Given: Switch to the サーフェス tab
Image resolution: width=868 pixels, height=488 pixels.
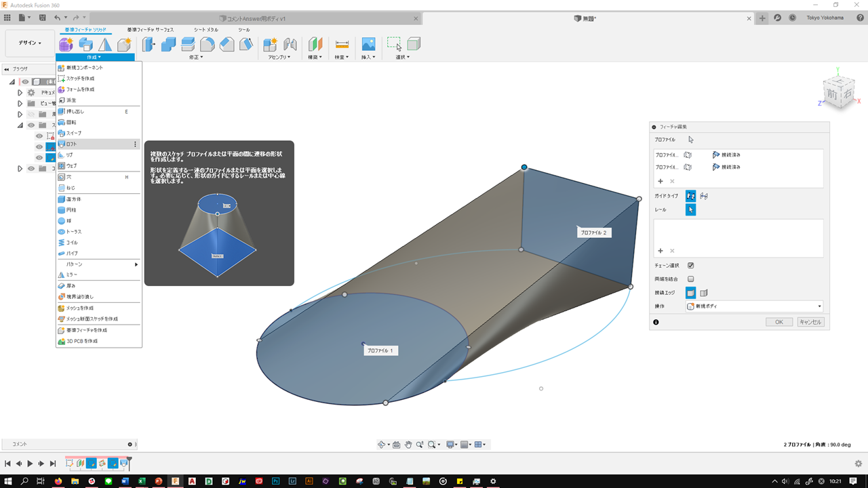Looking at the screenshot, I should [151, 30].
